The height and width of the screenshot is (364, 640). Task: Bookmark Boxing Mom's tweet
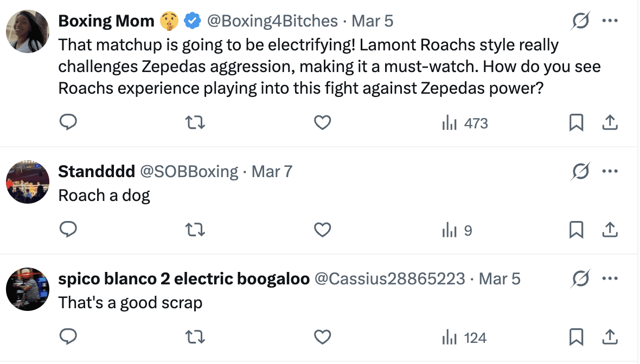[576, 123]
